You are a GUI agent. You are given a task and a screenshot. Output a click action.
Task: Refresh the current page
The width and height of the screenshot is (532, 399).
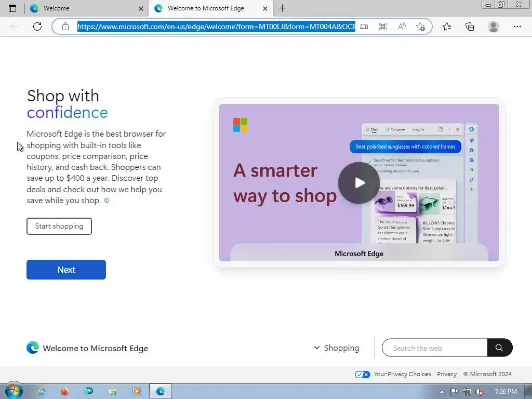coord(37,26)
